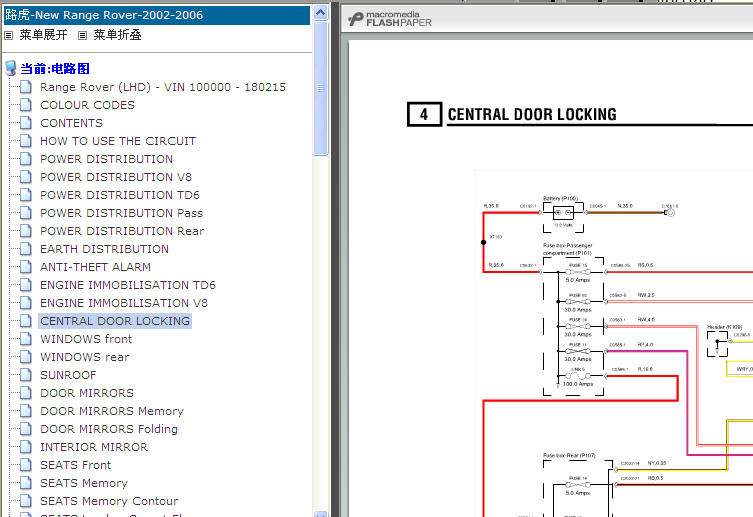Click the CENTRAL DOOR LOCKING diagram title
The height and width of the screenshot is (517, 753).
pyautogui.click(x=532, y=114)
